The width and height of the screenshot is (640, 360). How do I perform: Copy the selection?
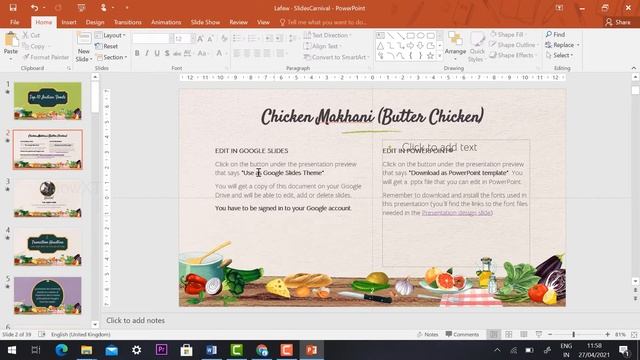pos(33,46)
